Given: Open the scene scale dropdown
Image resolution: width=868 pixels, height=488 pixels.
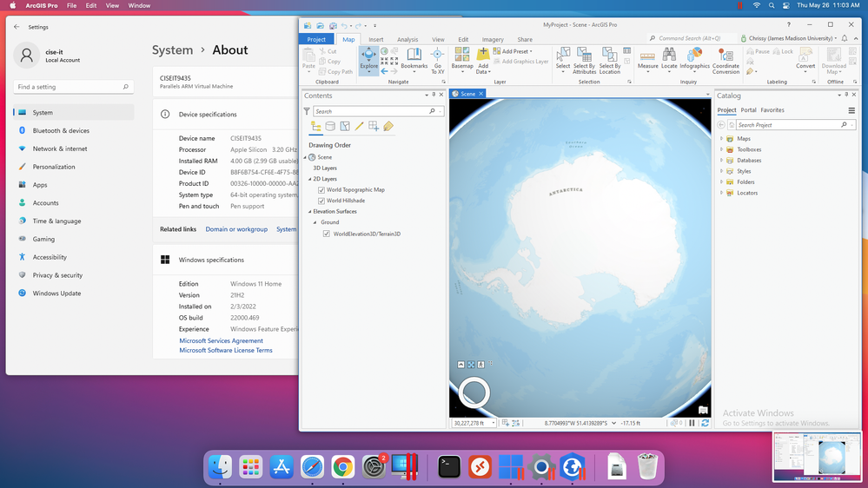Looking at the screenshot, I should pyautogui.click(x=494, y=423).
